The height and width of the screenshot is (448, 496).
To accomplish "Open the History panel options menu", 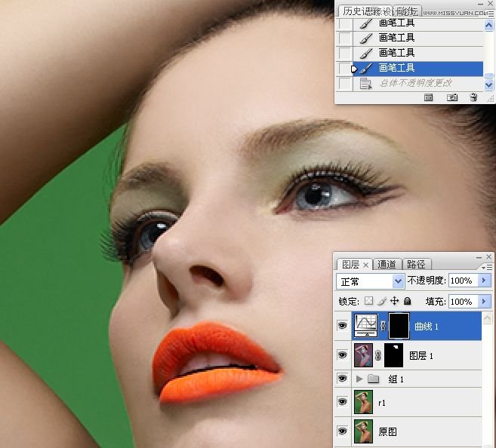I will [x=491, y=14].
